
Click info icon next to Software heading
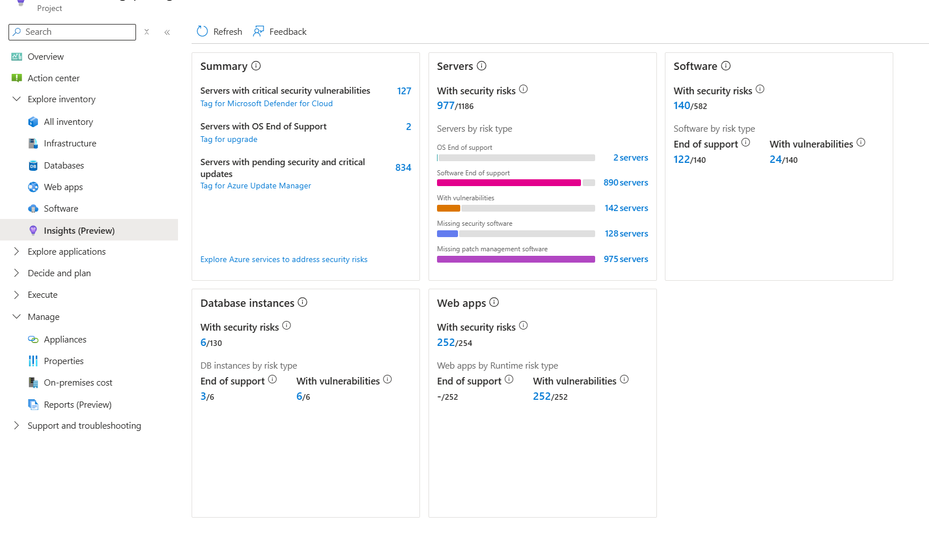(x=726, y=66)
